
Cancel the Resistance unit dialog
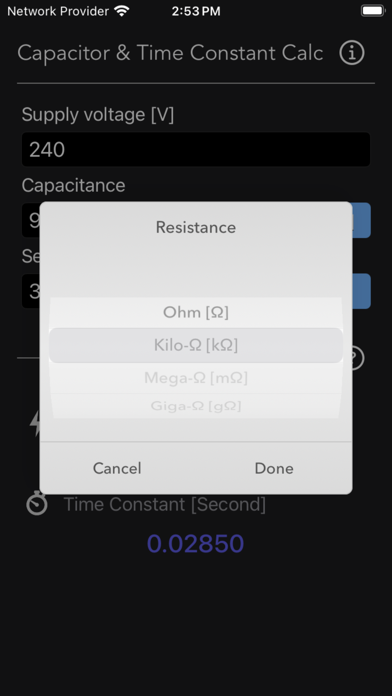[x=117, y=468]
